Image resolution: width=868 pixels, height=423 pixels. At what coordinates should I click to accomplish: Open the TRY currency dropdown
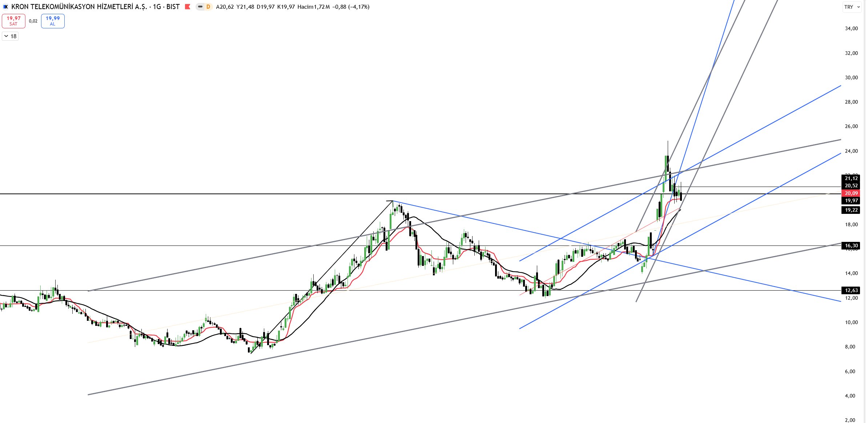click(852, 7)
